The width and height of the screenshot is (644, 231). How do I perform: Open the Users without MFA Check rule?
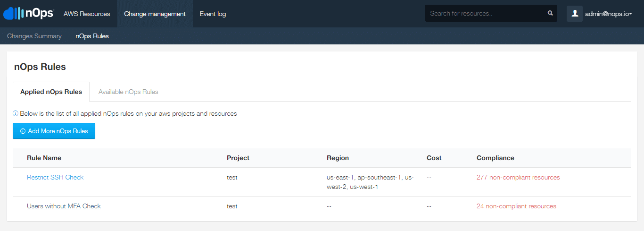click(64, 206)
